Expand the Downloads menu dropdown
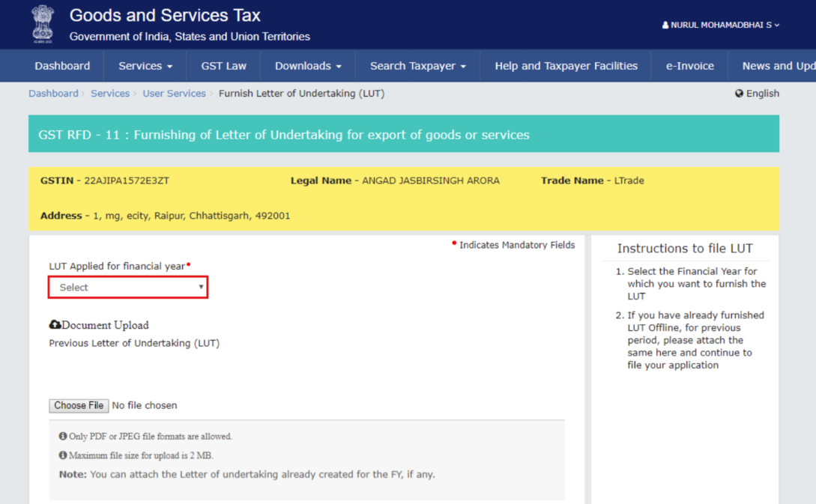Image resolution: width=816 pixels, height=504 pixels. tap(308, 66)
